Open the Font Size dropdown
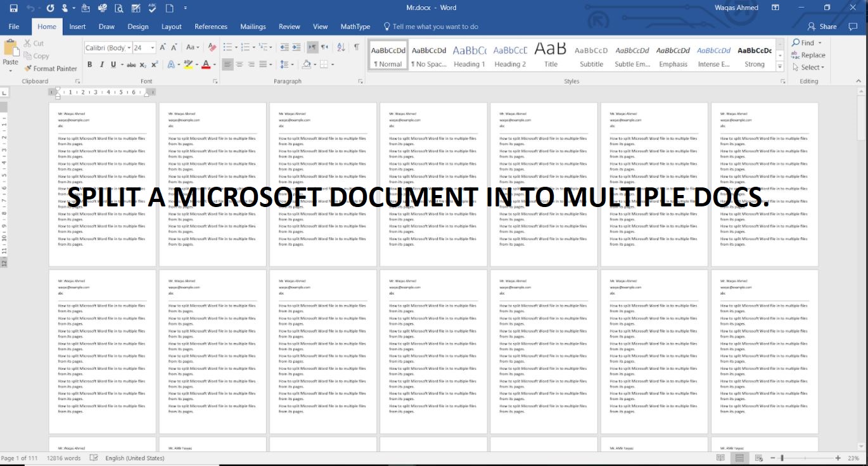 pos(152,47)
